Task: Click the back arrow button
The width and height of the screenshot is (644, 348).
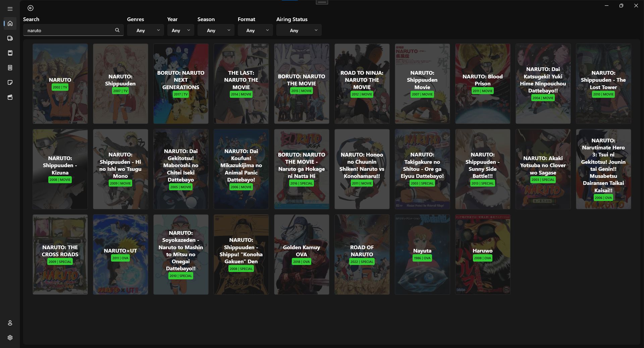Action: (x=31, y=8)
